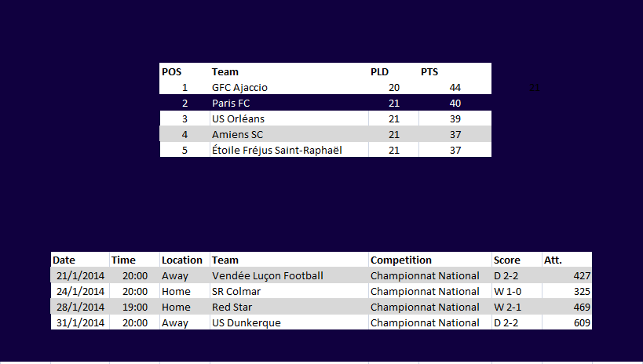643x364 pixels.
Task: Select Amiens SC in standings table
Action: pyautogui.click(x=289, y=134)
